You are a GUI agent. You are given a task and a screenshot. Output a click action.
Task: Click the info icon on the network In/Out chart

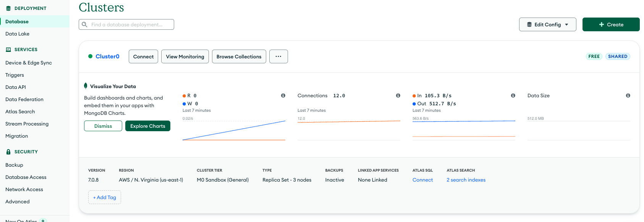pyautogui.click(x=513, y=96)
